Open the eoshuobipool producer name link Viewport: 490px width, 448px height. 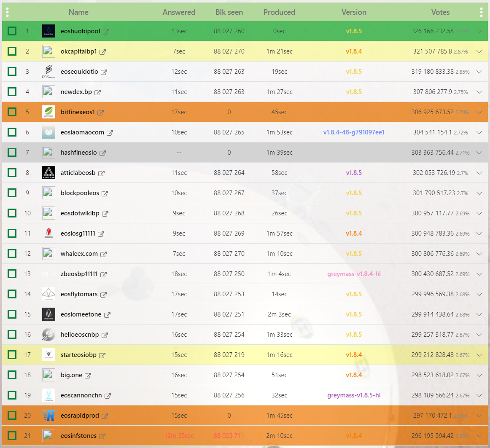pos(80,31)
